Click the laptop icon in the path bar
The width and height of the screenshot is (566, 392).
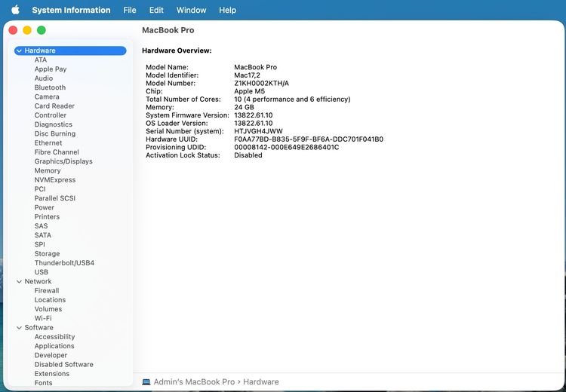coord(146,382)
